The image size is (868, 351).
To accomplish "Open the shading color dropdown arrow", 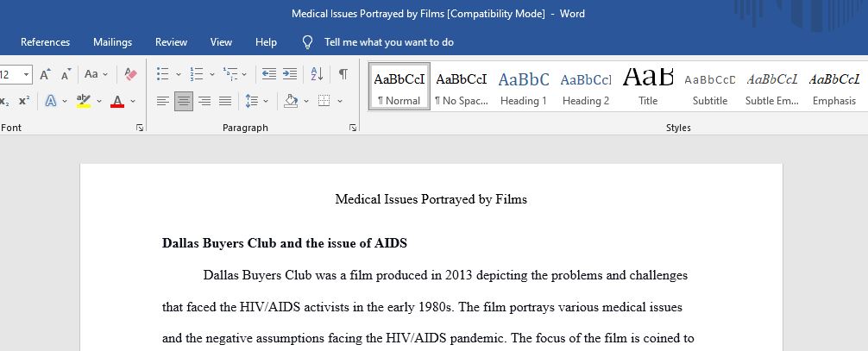I will [306, 101].
